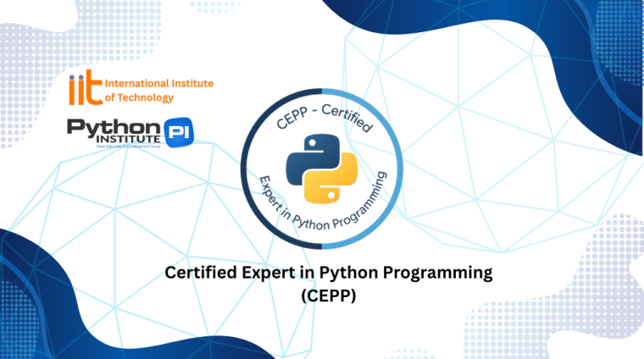Click the Python Institute wordmark

114,131
